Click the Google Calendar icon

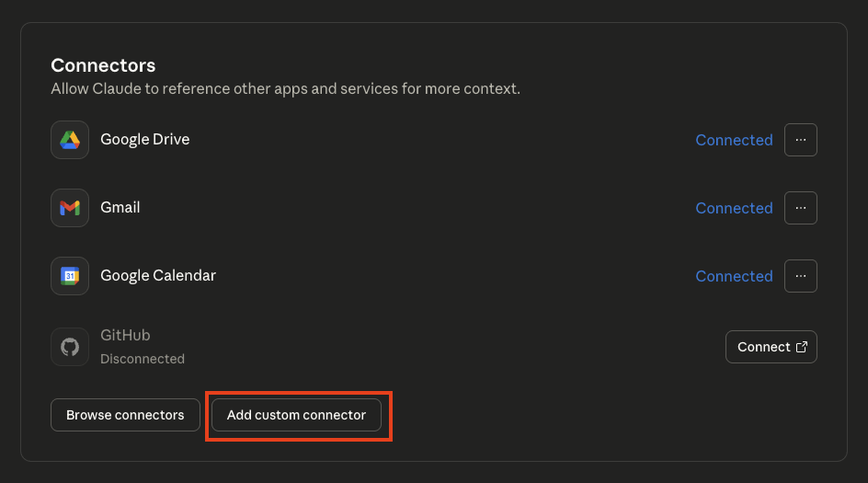tap(70, 276)
